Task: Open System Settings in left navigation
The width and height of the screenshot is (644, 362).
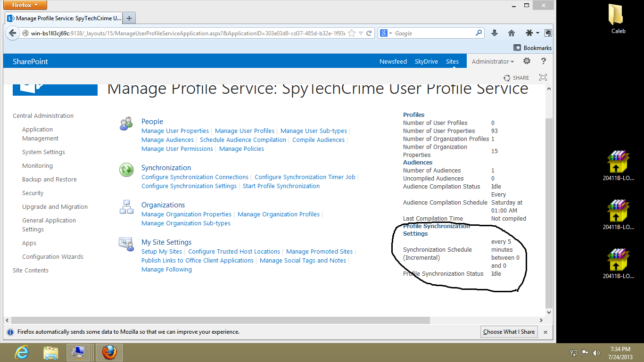Action: (x=43, y=152)
